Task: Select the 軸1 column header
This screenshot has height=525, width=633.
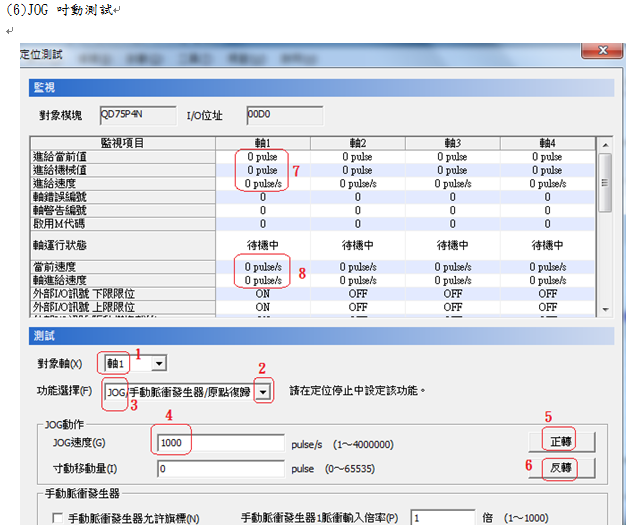Action: (262, 143)
